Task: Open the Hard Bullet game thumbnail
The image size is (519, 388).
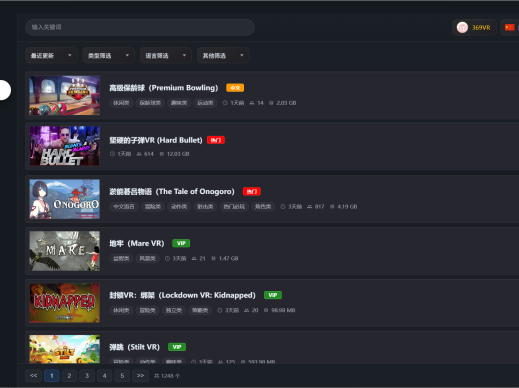Action: tap(64, 146)
